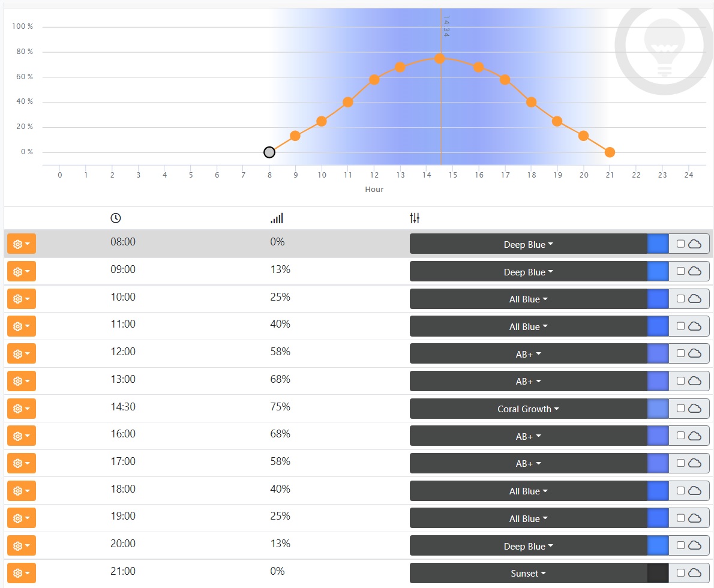The width and height of the screenshot is (714, 588).
Task: Open All Blue dropdown for 10:00 row
Action: pos(528,299)
